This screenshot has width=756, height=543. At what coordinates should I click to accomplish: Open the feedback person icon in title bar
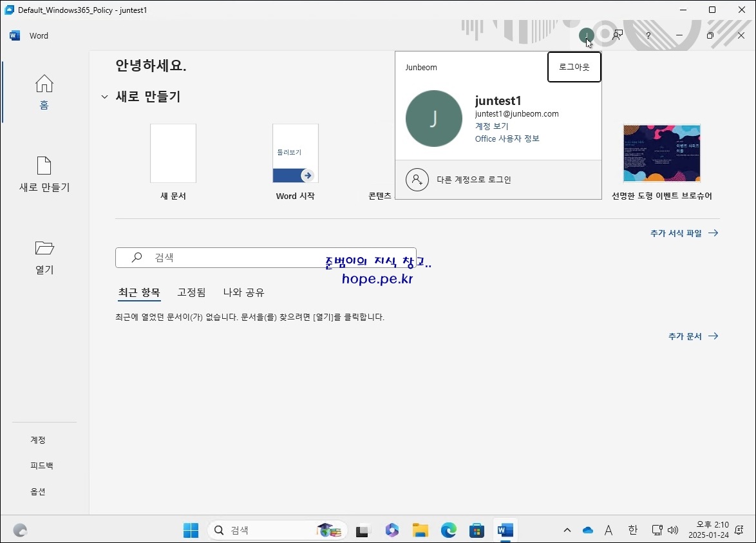coord(617,35)
